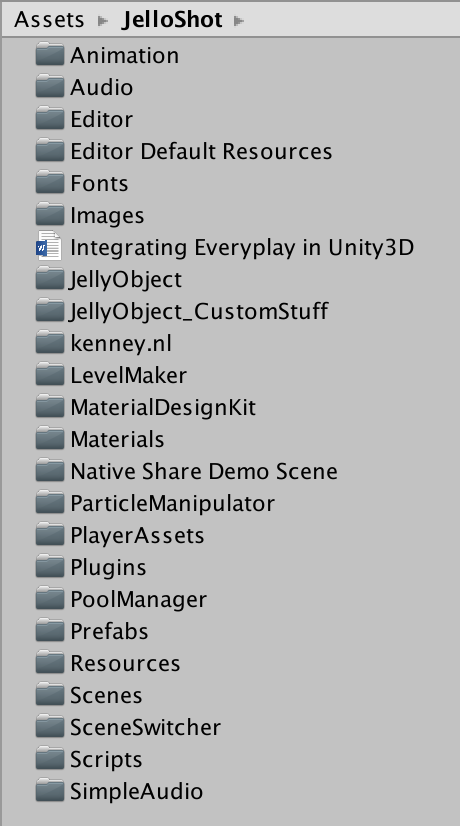460x826 pixels.
Task: Select the Scenes folder label
Action: click(x=106, y=696)
